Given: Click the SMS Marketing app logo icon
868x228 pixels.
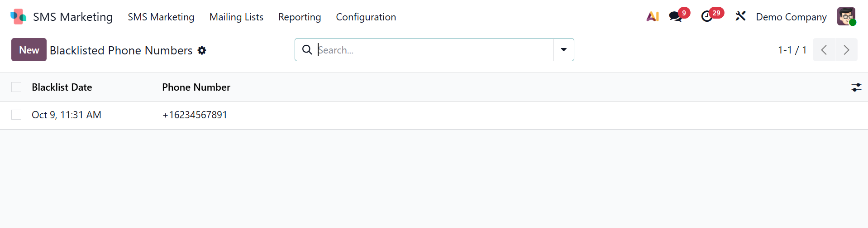Looking at the screenshot, I should click(x=18, y=17).
